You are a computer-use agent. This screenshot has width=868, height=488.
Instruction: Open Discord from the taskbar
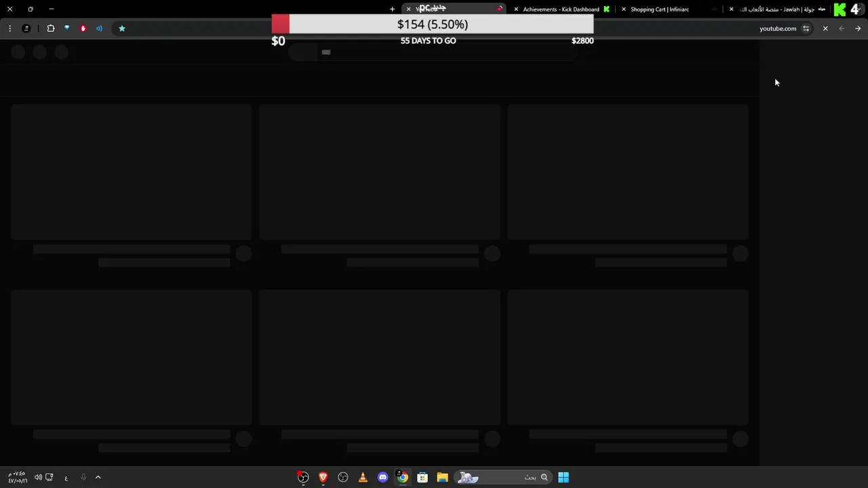[x=383, y=477]
